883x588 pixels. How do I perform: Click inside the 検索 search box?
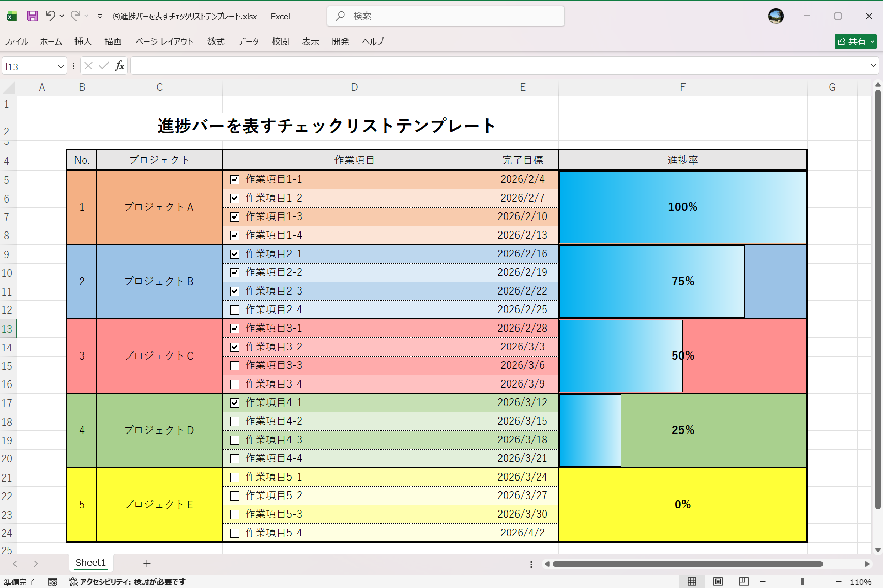pos(445,16)
